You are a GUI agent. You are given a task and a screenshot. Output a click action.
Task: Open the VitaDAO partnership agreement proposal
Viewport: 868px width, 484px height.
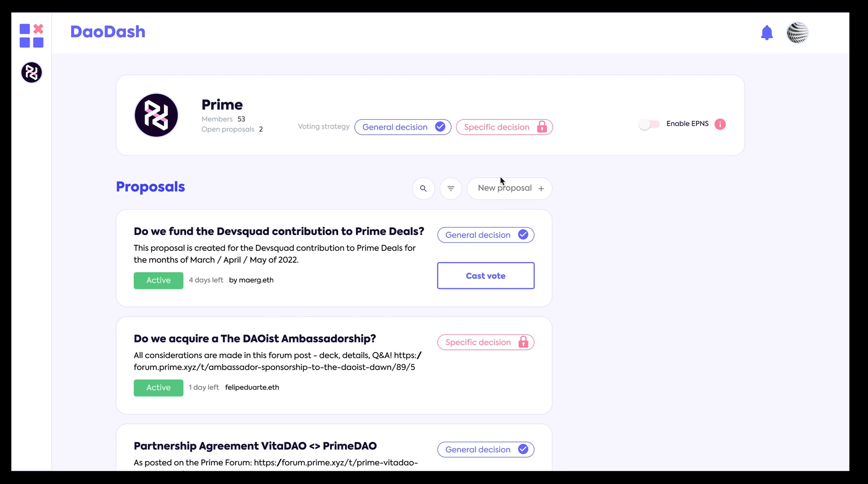(255, 446)
